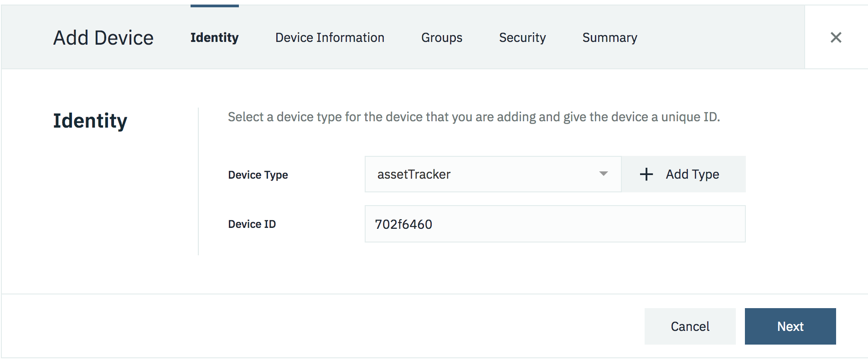Expand the Device Type dropdown arrow
This screenshot has height=361, width=868.
(x=603, y=174)
